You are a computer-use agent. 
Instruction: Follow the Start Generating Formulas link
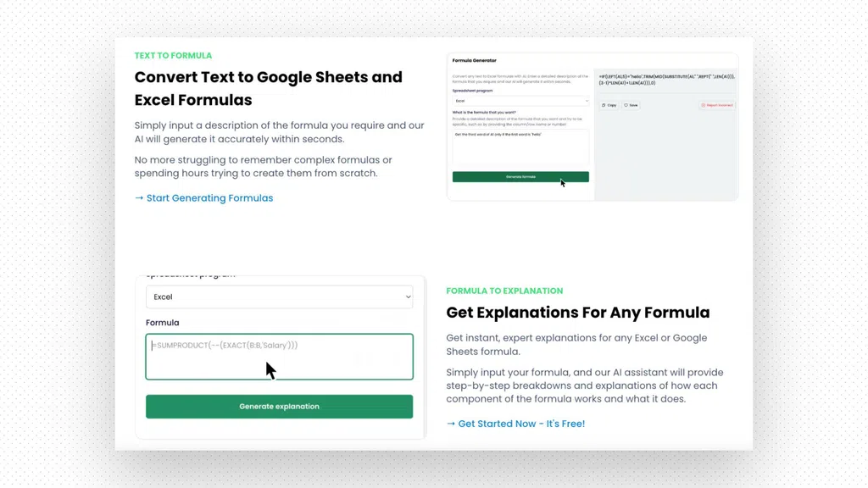click(209, 198)
